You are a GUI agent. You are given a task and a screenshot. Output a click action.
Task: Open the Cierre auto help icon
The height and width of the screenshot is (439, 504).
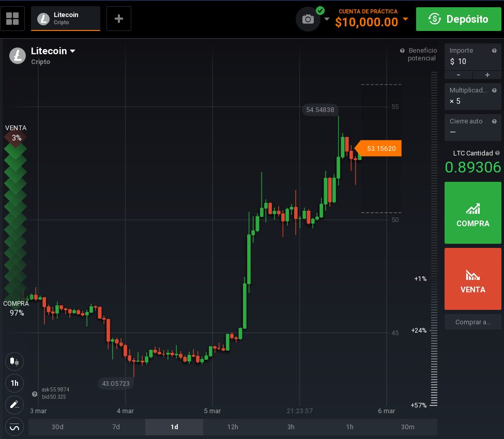[x=494, y=121]
